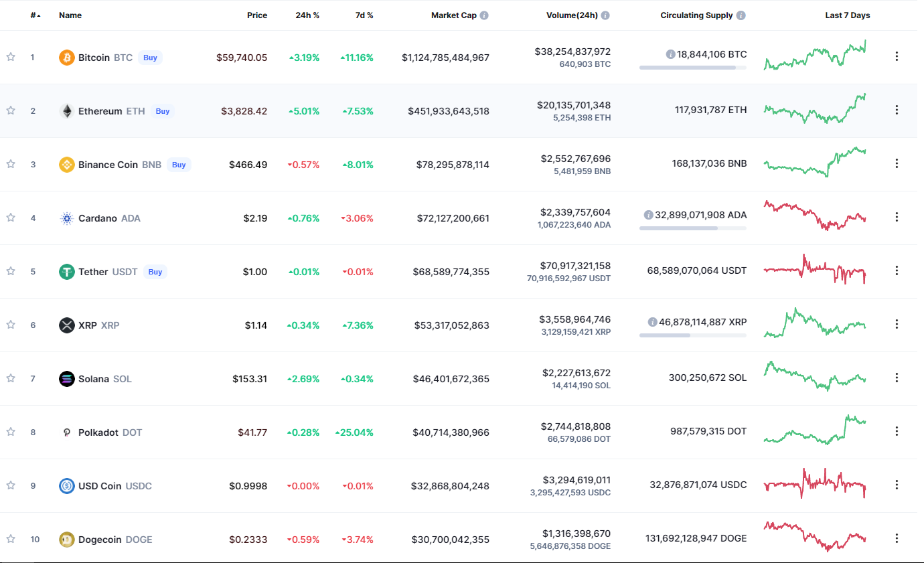Open the Cardano row three-dot menu
Image resolution: width=924 pixels, height=563 pixels.
[x=897, y=217]
